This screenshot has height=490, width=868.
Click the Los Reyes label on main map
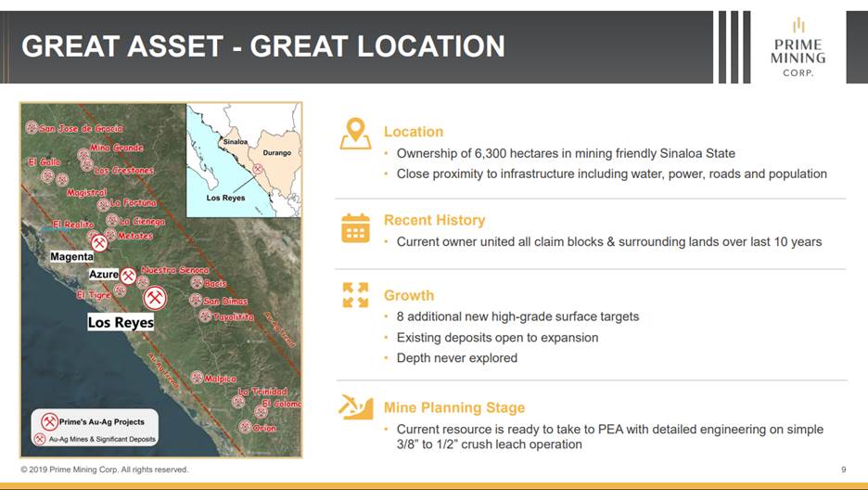[121, 322]
